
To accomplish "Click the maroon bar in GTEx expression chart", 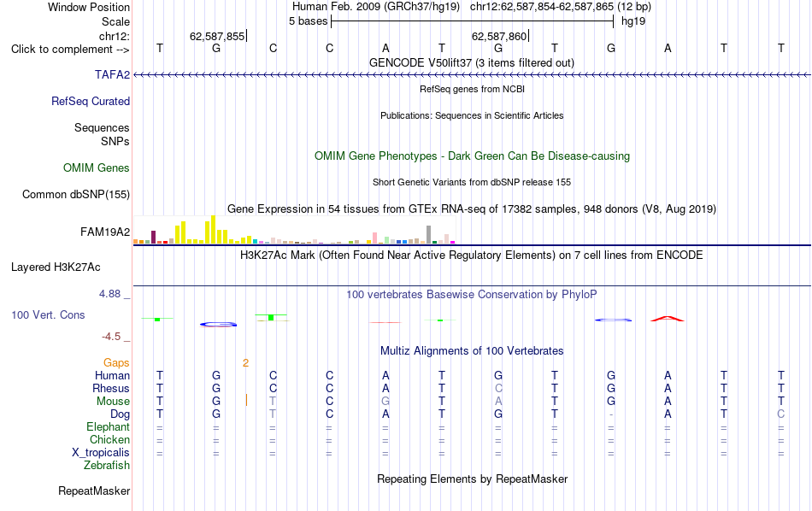I will 153,237.
